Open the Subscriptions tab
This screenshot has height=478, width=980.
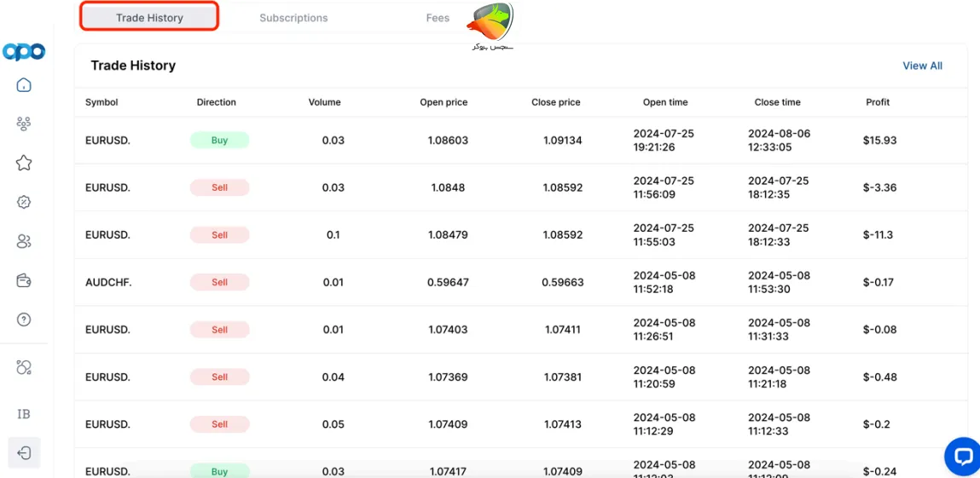(293, 18)
